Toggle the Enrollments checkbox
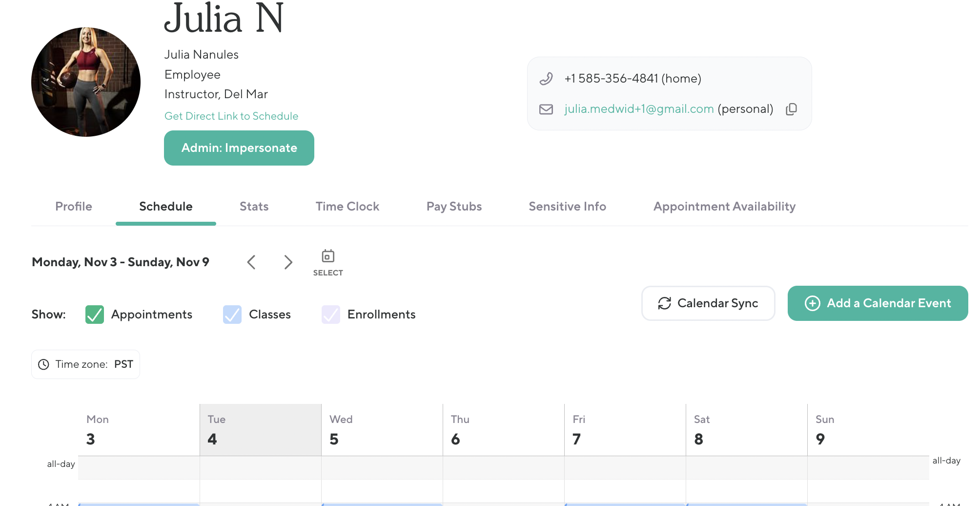Screen dimensions: 980x506 pos(331,315)
